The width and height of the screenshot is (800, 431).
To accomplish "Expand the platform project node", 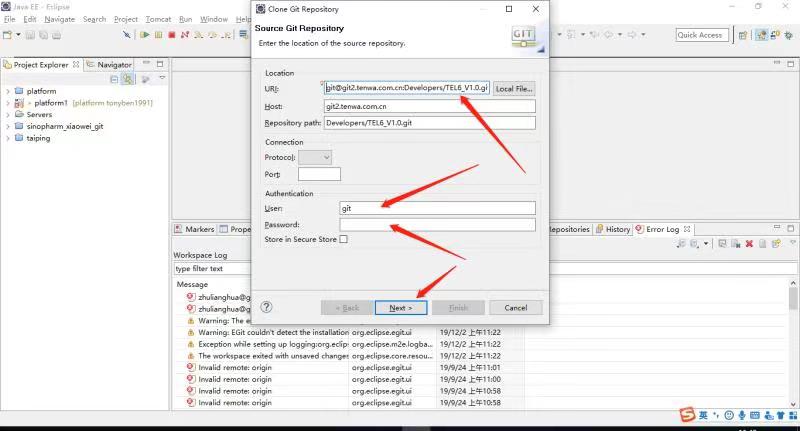I will (8, 91).
